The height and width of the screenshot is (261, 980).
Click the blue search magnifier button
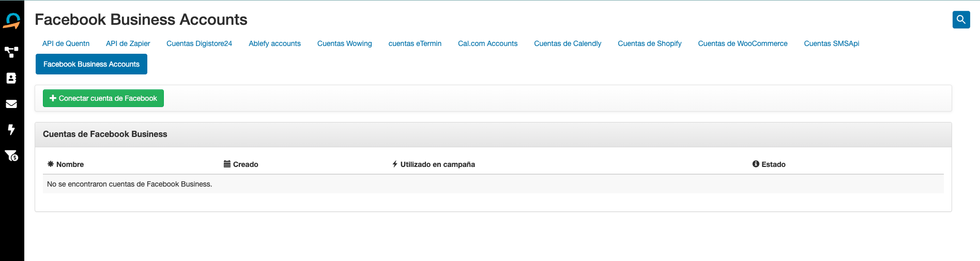pyautogui.click(x=961, y=20)
